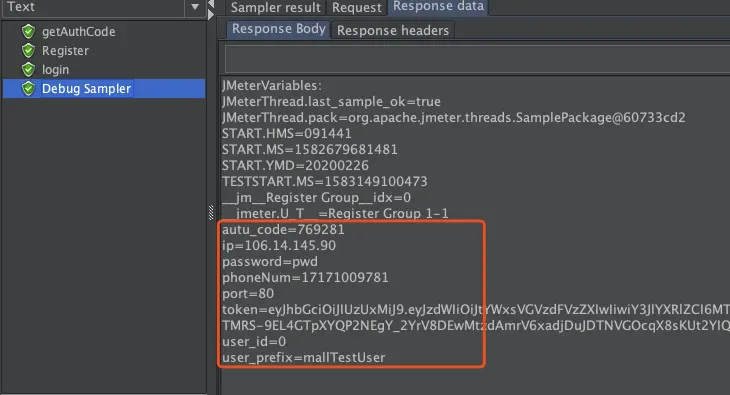Screen dimensions: 730x395
Task: Show the Response headers sub-tab
Action: (x=393, y=30)
